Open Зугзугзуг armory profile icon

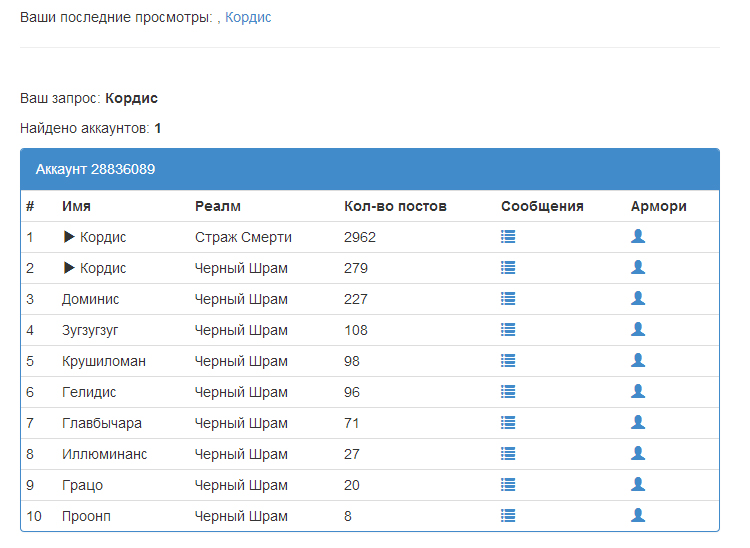click(638, 329)
